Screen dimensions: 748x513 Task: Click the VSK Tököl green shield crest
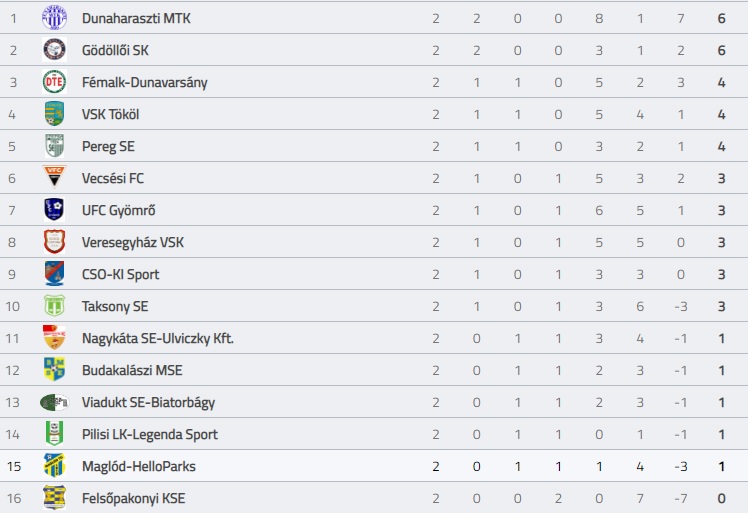54,114
